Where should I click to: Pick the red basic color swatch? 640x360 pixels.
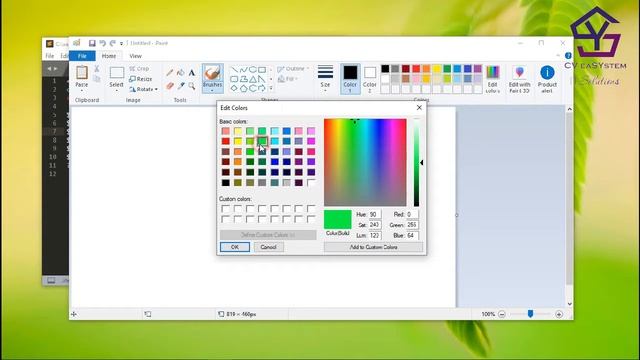click(x=225, y=141)
